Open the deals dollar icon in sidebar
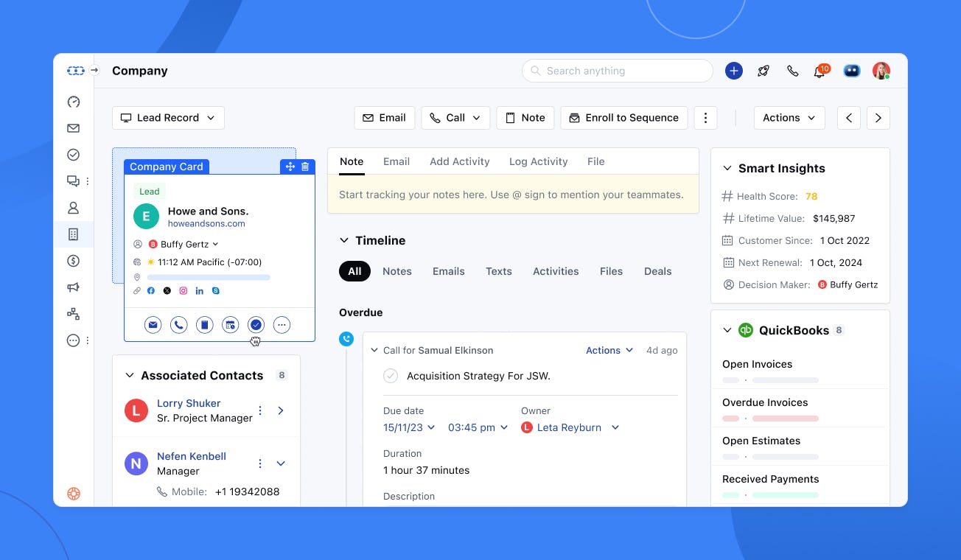961x560 pixels. click(73, 261)
